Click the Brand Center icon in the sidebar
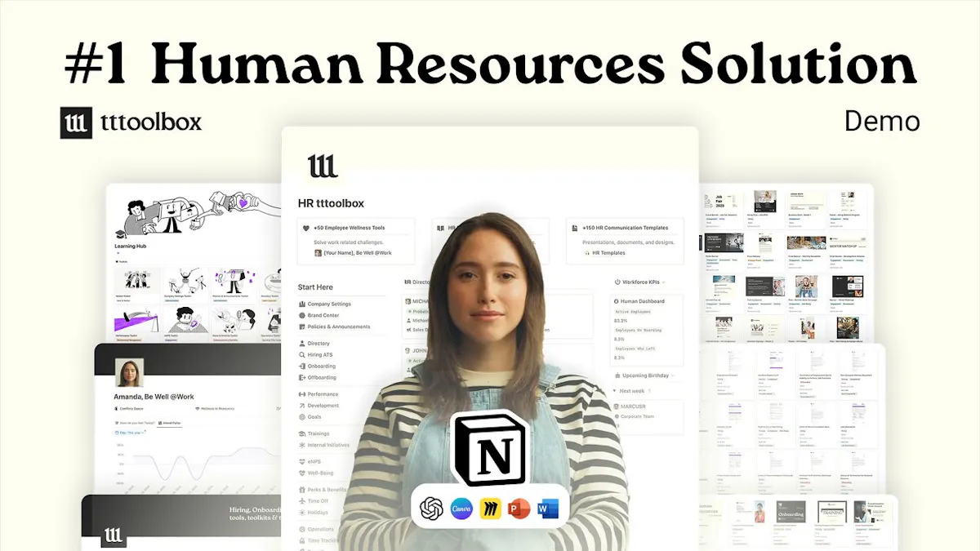 [301, 316]
